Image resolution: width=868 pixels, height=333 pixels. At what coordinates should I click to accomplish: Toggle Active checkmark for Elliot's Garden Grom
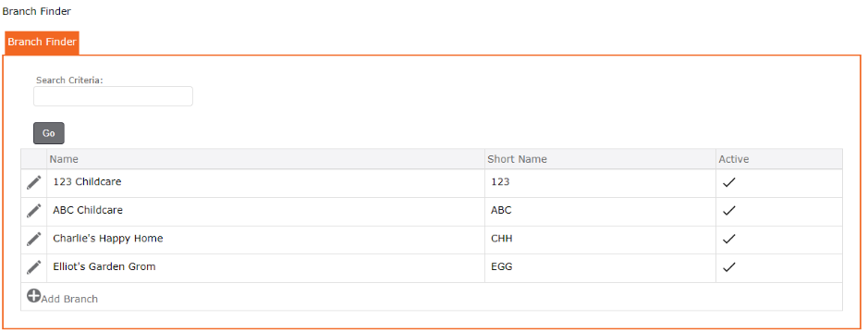[729, 267]
